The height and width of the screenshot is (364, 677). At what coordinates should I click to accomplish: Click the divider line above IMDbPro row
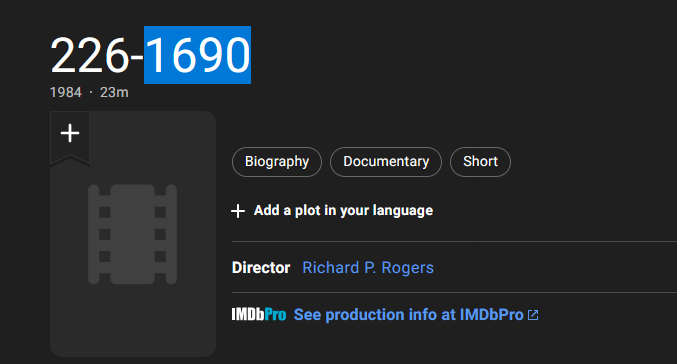click(x=454, y=292)
